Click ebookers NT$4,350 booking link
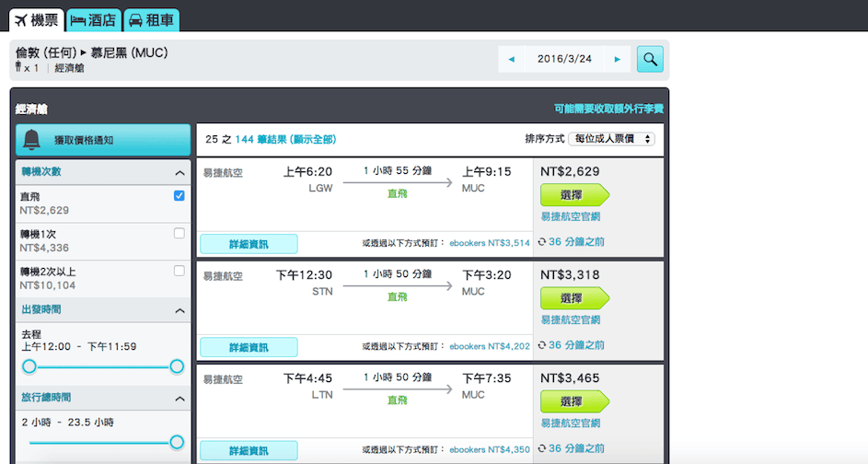Image resolution: width=868 pixels, height=464 pixels. coord(490,449)
